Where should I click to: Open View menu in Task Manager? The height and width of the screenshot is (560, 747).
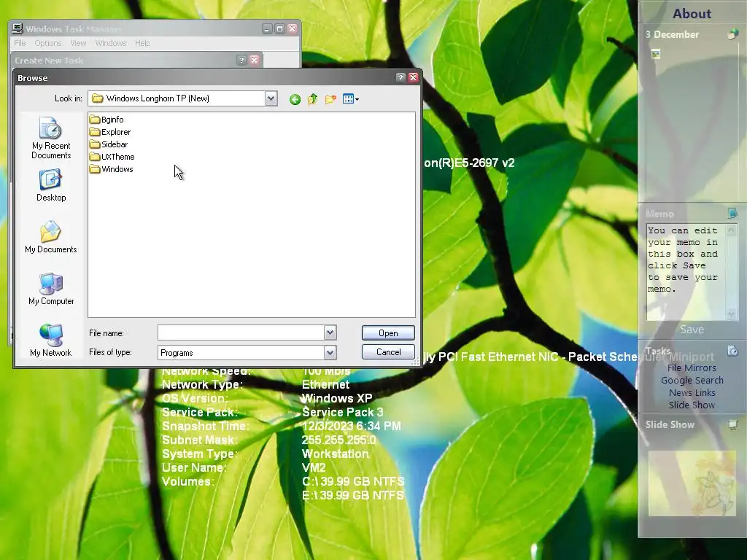[78, 43]
